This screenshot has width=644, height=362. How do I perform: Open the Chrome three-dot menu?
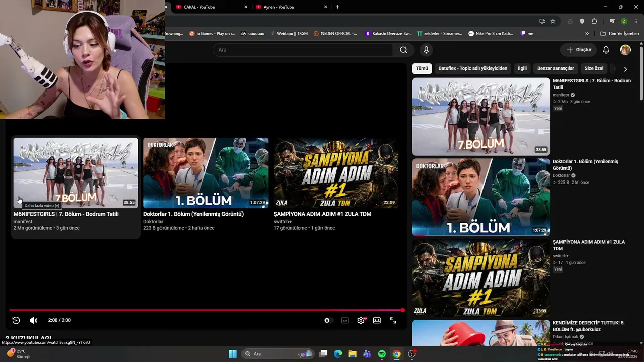636,21
